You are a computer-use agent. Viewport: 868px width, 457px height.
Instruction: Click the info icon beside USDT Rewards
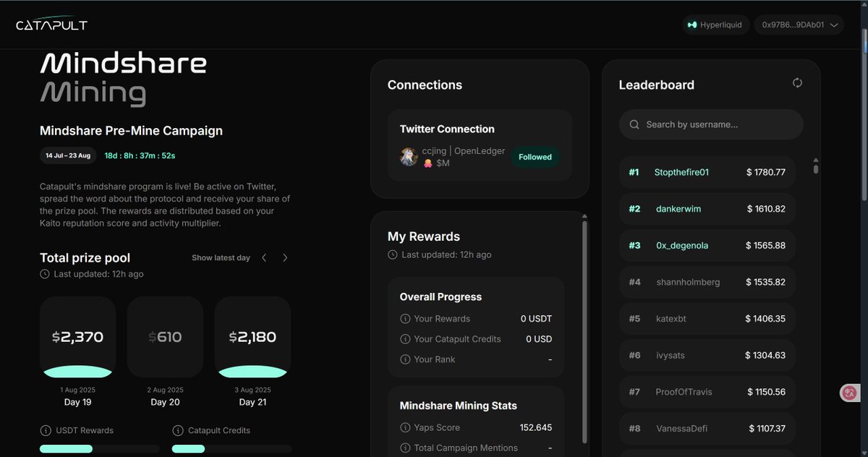(45, 430)
